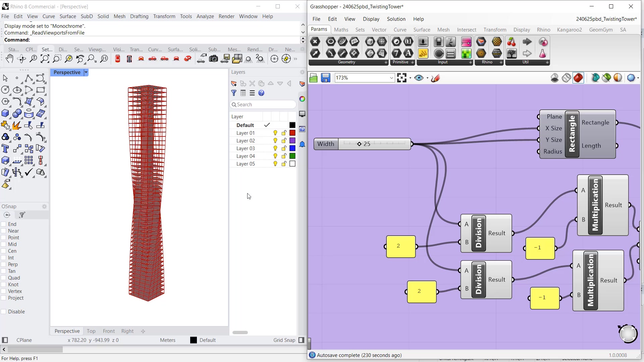Click the Zoom Extents icon in Rhino toolbar
The width and height of the screenshot is (644, 362).
45,59
